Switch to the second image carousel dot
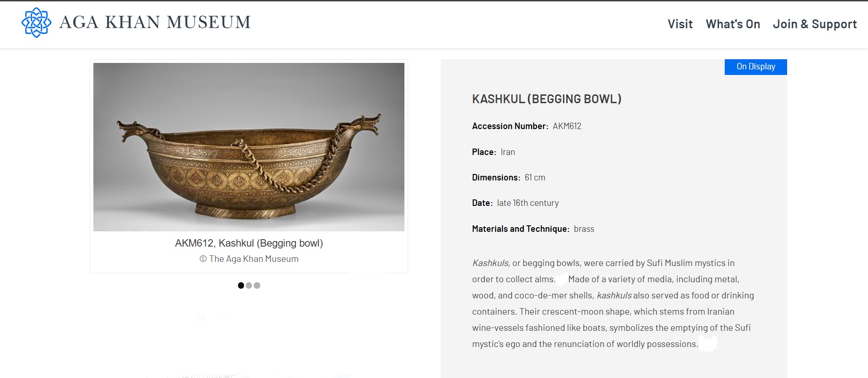Screen dimensions: 868x378 (x=249, y=285)
